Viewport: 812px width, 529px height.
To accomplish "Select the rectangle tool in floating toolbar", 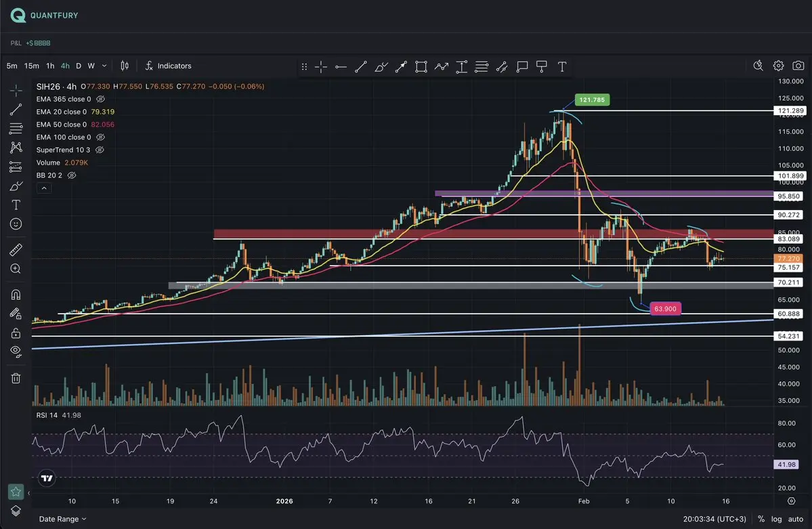I will (421, 67).
